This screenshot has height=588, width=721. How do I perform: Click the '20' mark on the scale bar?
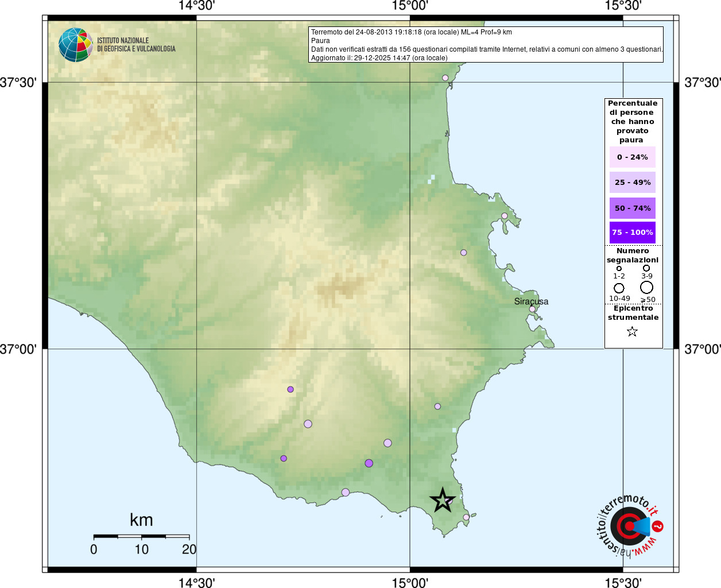(x=189, y=550)
